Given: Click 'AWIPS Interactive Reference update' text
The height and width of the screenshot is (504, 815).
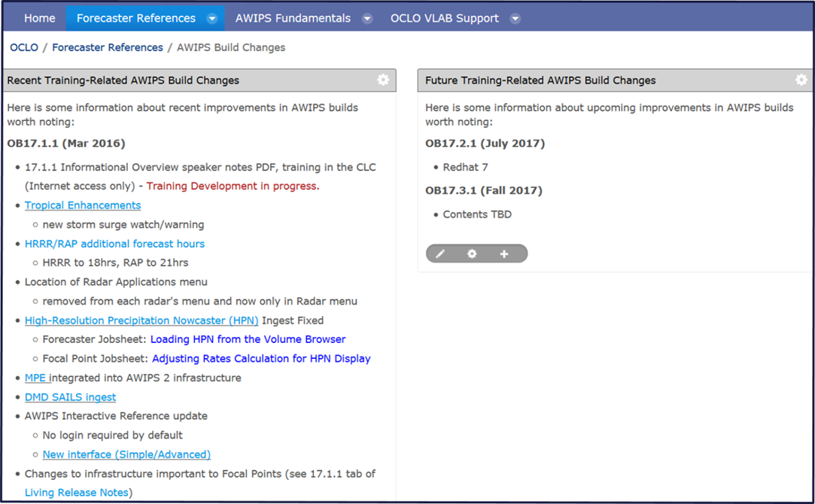Looking at the screenshot, I should [x=116, y=416].
